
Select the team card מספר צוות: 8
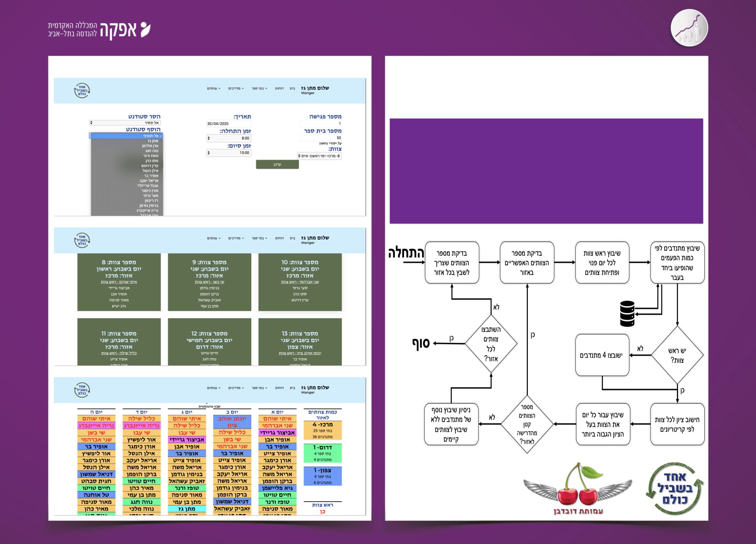click(x=119, y=282)
